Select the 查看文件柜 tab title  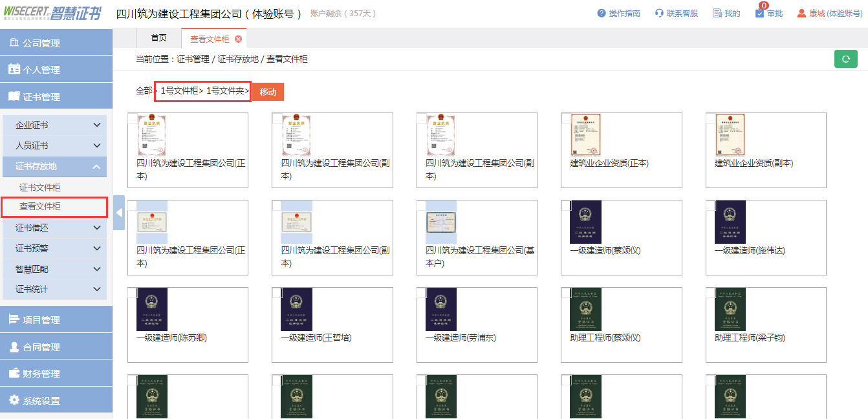point(210,39)
